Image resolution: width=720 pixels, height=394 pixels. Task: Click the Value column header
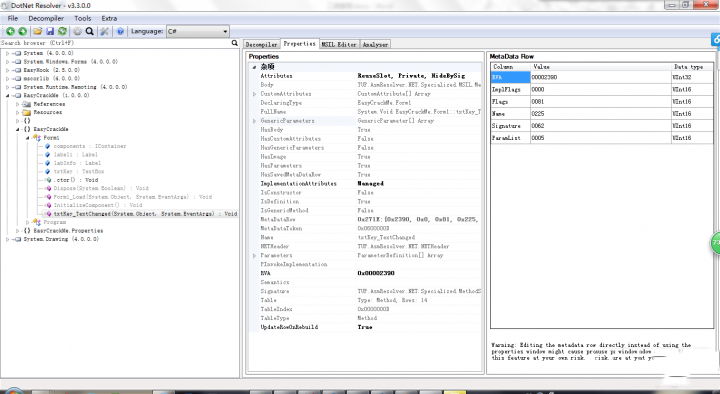point(601,67)
